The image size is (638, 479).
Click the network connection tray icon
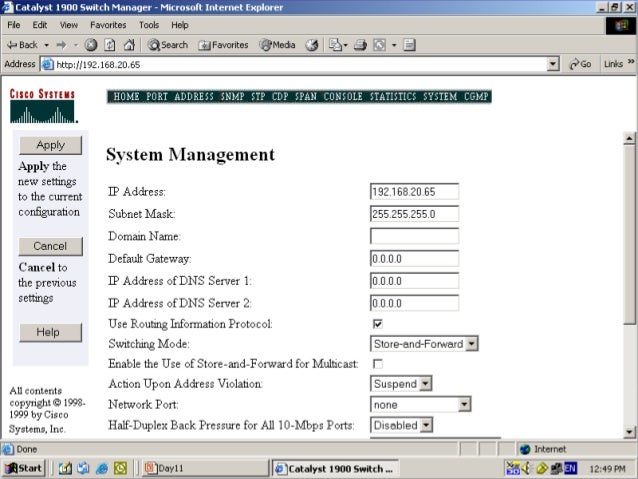pyautogui.click(x=556, y=468)
